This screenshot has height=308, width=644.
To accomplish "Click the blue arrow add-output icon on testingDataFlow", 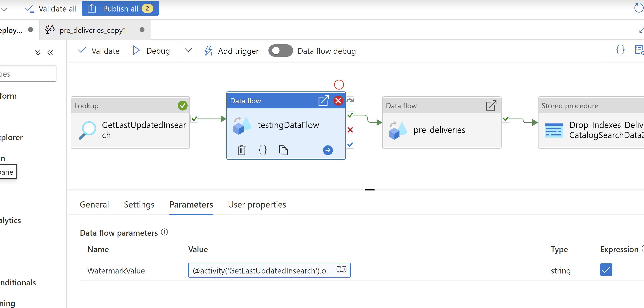I will [x=328, y=150].
